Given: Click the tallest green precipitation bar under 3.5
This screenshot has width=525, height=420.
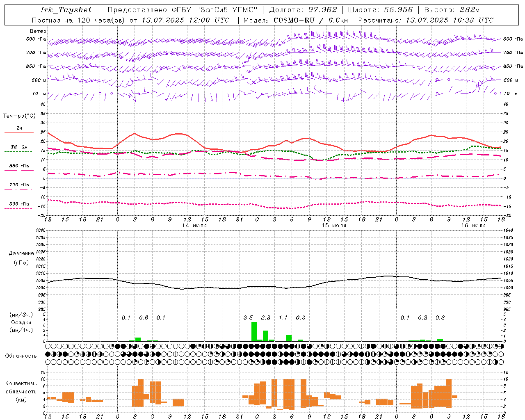Looking at the screenshot, I should point(254,331).
